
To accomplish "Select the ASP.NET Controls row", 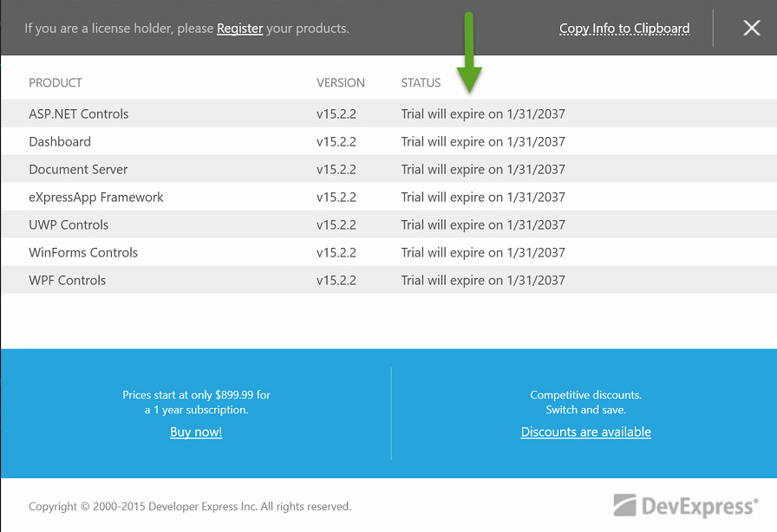I will click(x=79, y=114).
